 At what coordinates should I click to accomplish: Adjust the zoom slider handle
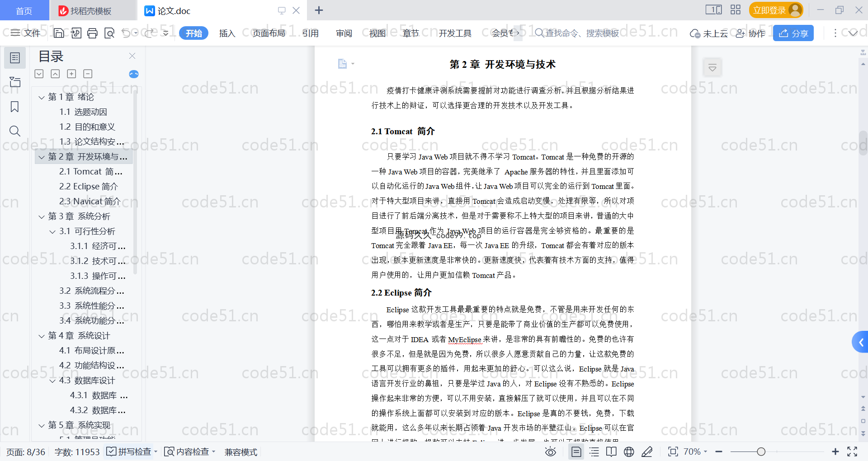(761, 452)
